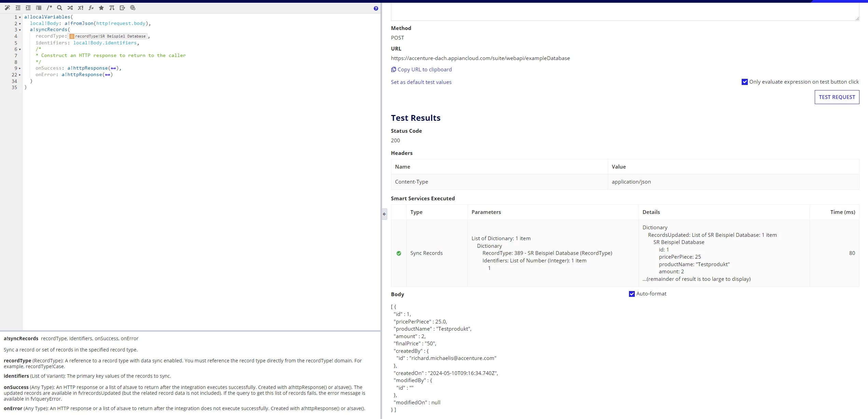The image size is (868, 419).
Task: Collapse code fold on line 2
Action: point(20,24)
